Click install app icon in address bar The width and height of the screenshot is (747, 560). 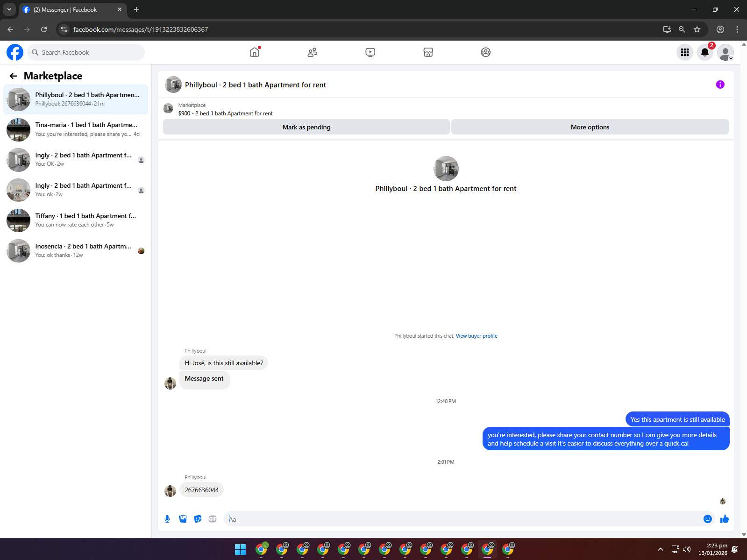point(667,29)
